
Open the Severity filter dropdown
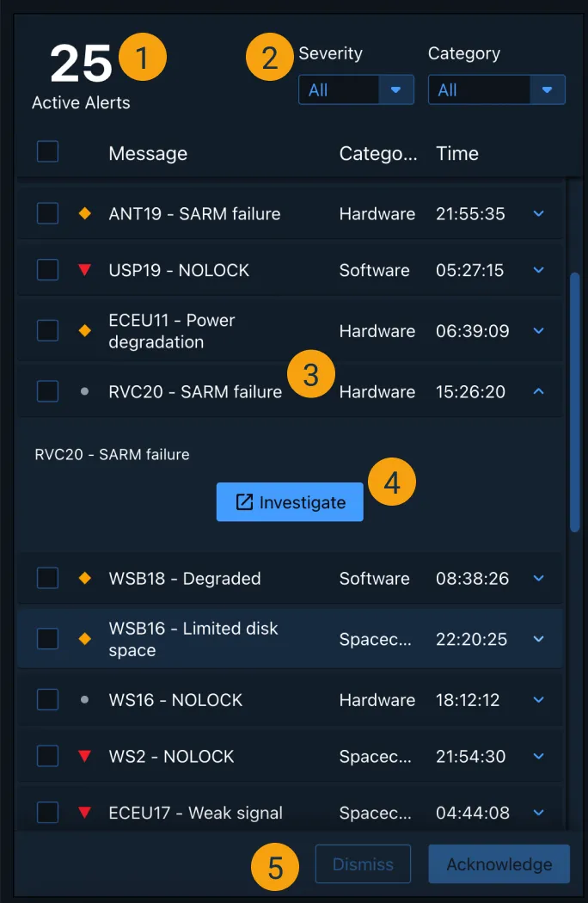coord(356,89)
